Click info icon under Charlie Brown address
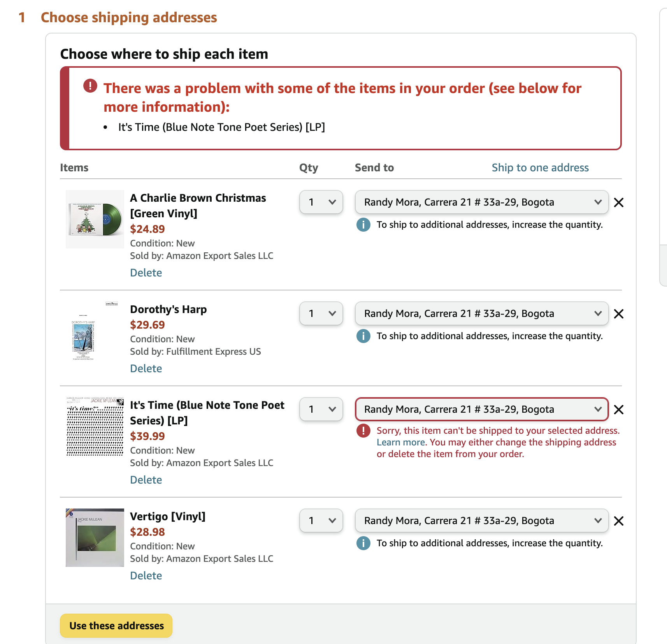 coord(363,225)
